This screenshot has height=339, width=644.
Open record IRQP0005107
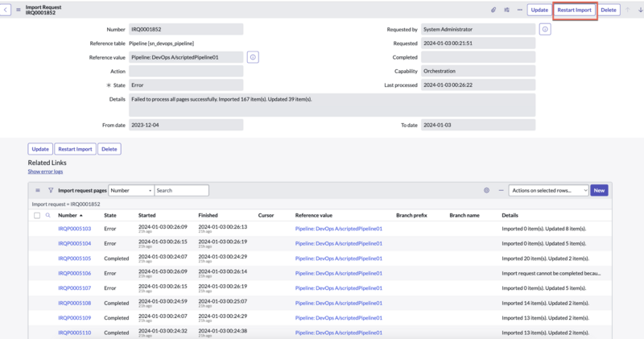[74, 288]
